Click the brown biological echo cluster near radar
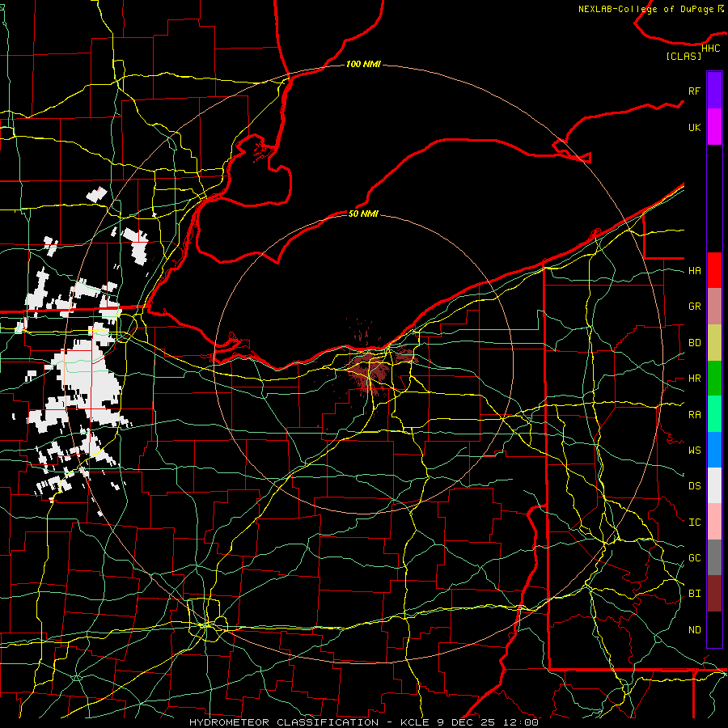 369,369
